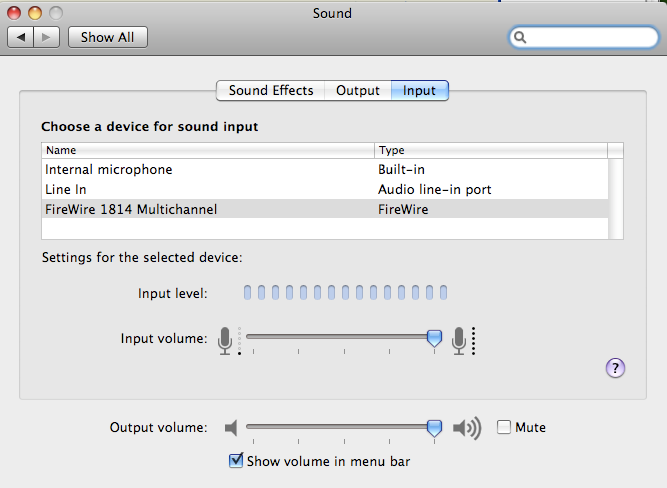Switch to the Sound Effects tab

point(271,91)
